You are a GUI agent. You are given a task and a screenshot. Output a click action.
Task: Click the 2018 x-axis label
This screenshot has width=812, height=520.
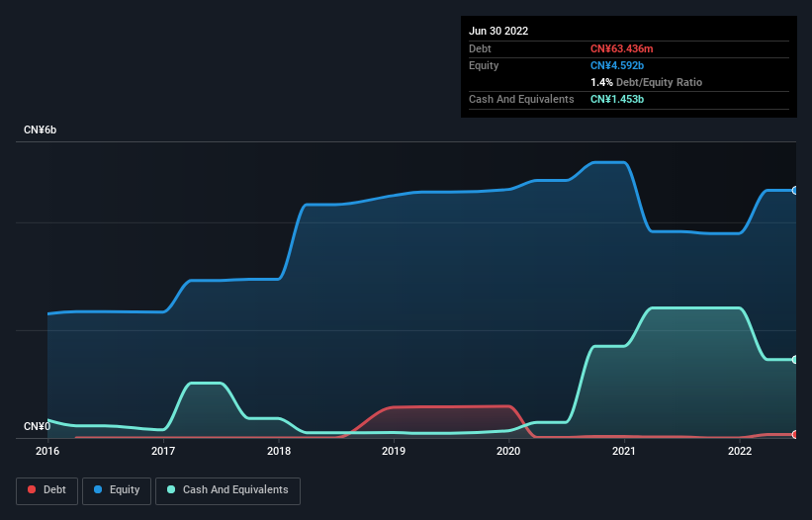tap(279, 451)
